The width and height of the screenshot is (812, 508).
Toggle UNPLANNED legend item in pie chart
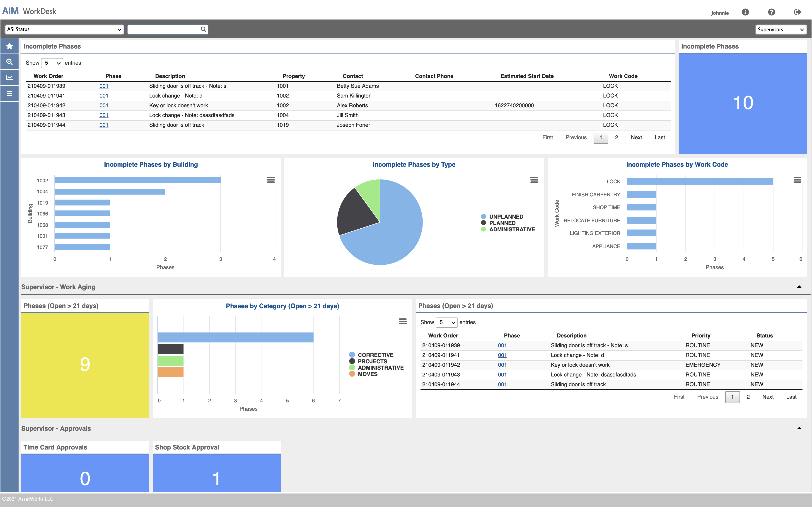point(502,217)
